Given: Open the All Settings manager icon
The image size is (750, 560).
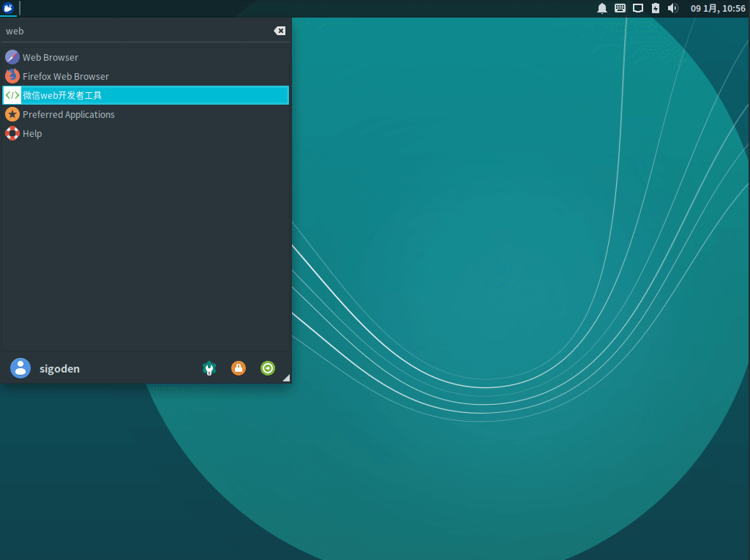Looking at the screenshot, I should tap(209, 368).
